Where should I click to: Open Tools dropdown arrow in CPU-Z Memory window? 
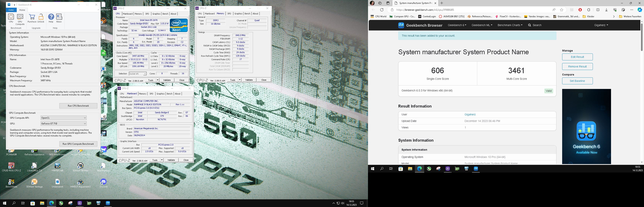tap(240, 80)
